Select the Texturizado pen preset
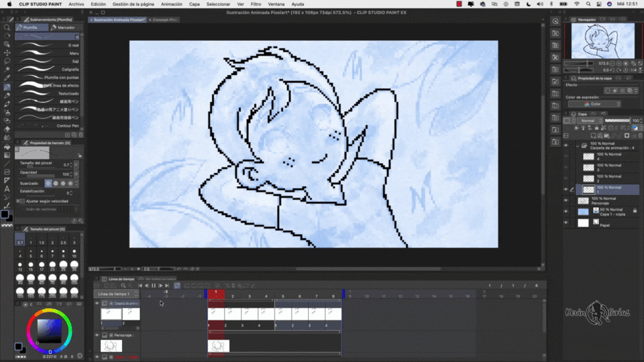Image resolution: width=644 pixels, height=362 pixels. pos(47,93)
